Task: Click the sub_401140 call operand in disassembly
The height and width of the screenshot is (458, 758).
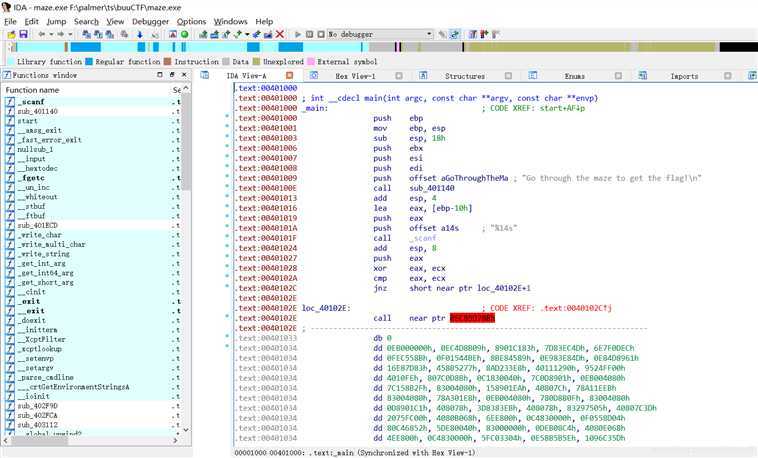Action: [432, 188]
